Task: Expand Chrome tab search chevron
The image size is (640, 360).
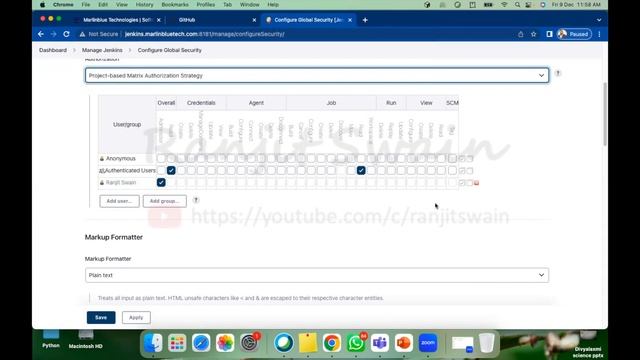Action: click(x=599, y=20)
